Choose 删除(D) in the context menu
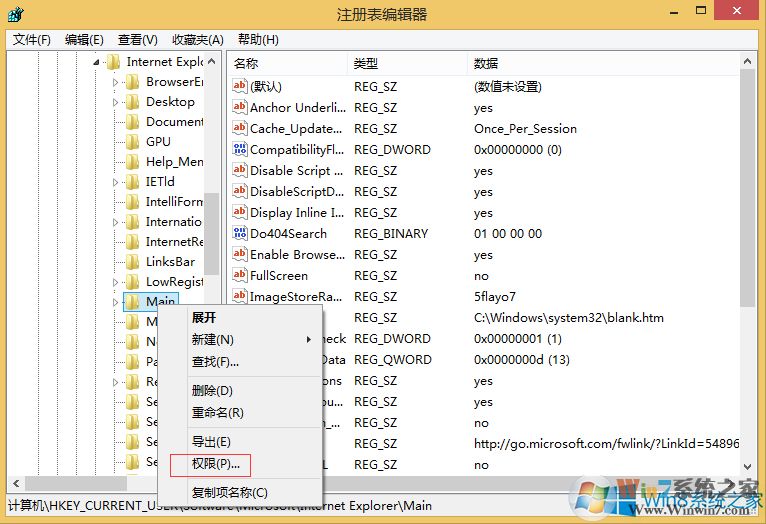Screen dimensions: 766x524 click(212, 391)
